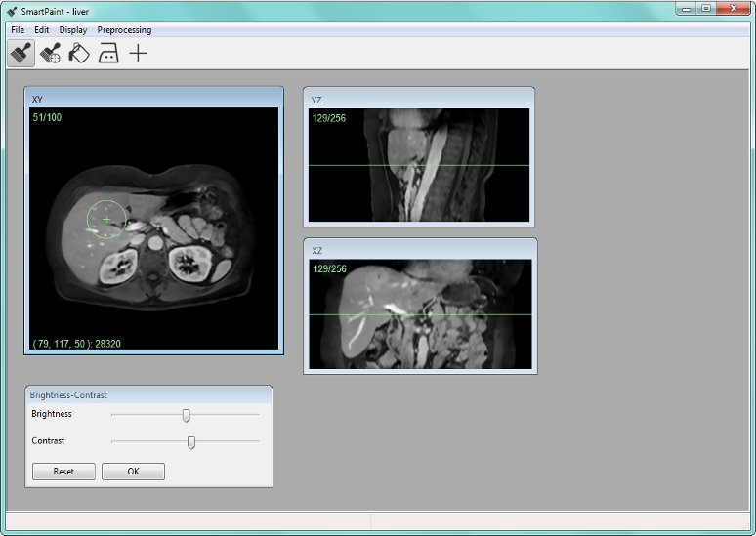Select the brush with globe 3D tool
756x536 pixels.
[51, 53]
